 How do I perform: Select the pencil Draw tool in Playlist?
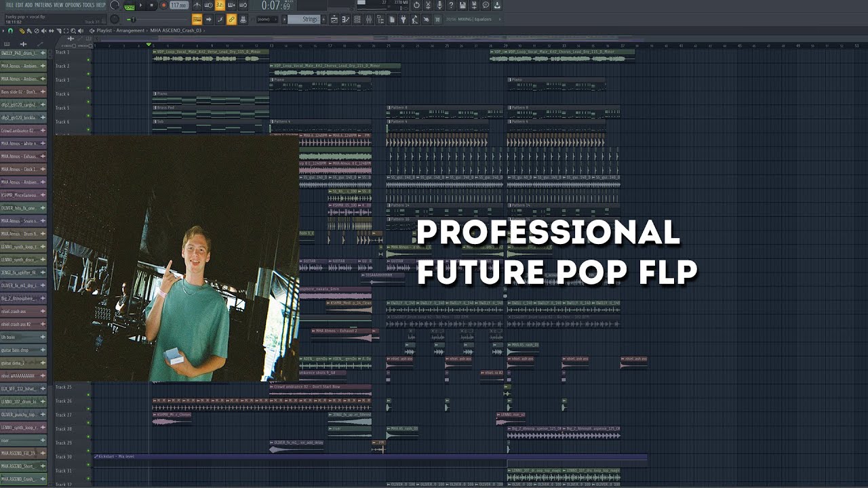click(22, 30)
